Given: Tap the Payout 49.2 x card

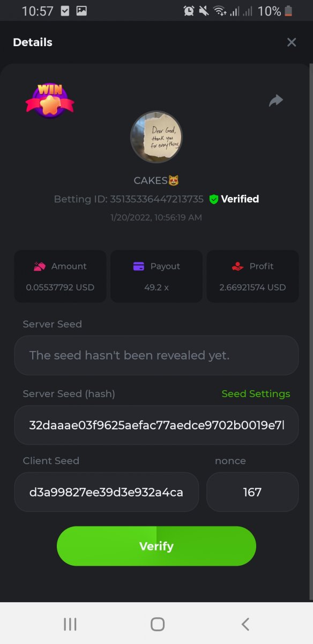Looking at the screenshot, I should 156,276.
